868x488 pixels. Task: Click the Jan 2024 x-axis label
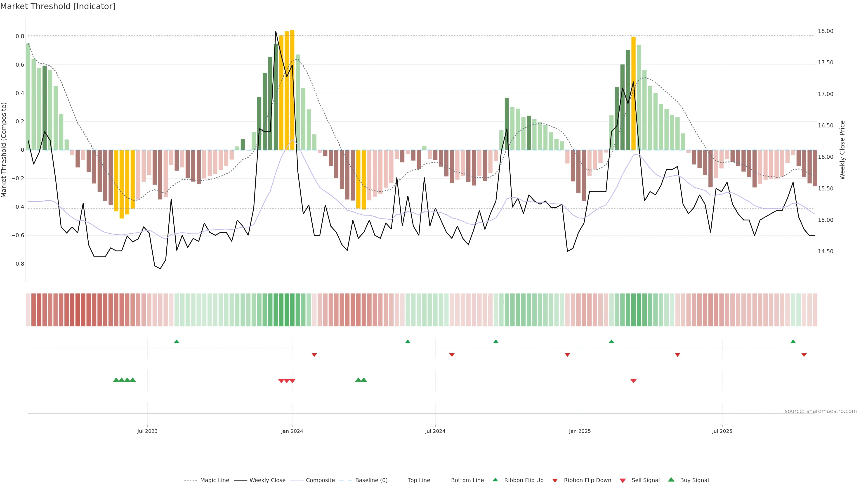pyautogui.click(x=292, y=431)
